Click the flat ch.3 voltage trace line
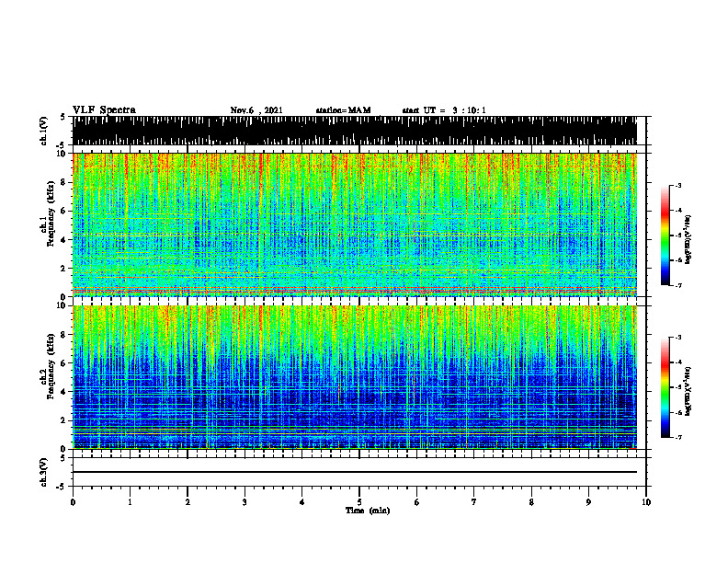 pos(354,472)
